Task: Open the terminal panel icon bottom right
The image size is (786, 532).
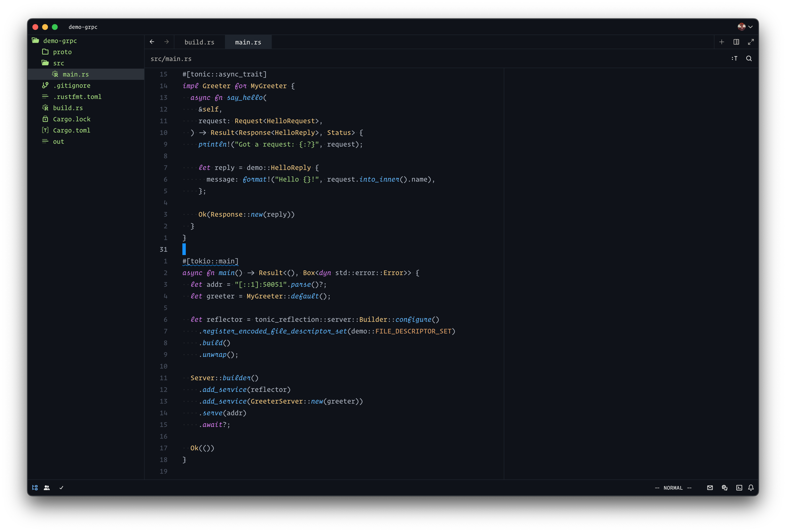Action: (739, 488)
